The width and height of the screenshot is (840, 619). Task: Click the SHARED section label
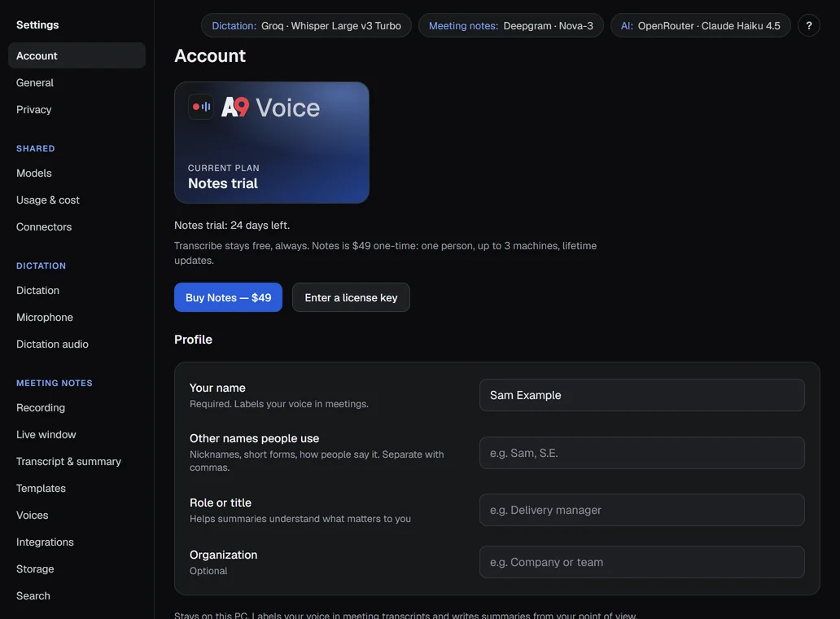(35, 148)
